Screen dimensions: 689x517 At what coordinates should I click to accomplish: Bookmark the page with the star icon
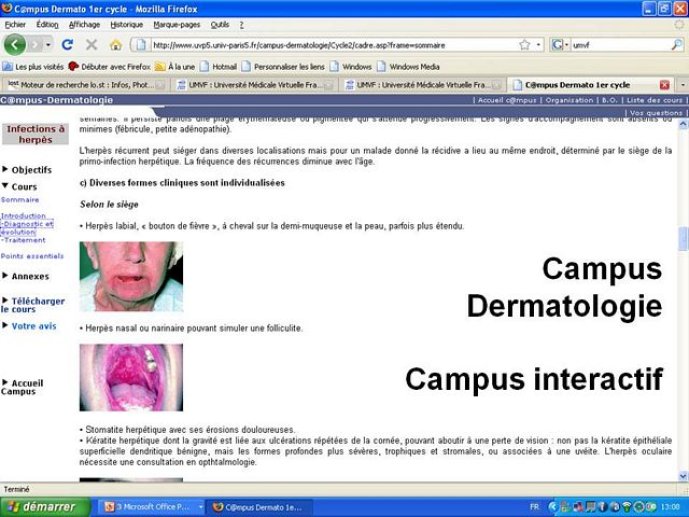click(524, 45)
